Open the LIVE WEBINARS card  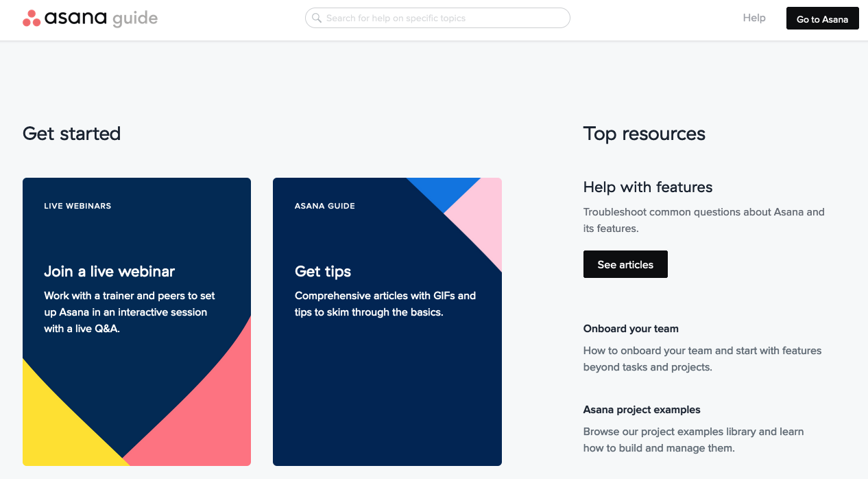[x=136, y=321]
